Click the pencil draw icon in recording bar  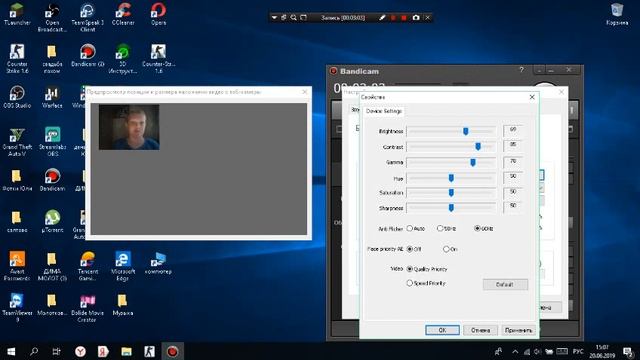point(382,18)
